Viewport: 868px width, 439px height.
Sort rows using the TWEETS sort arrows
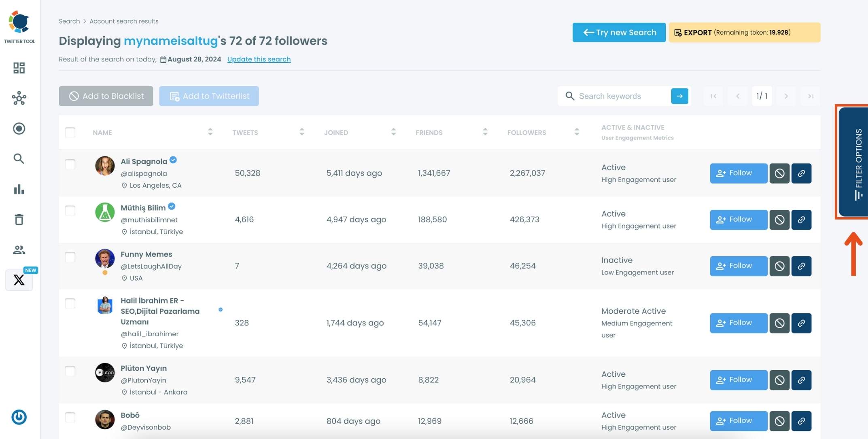click(301, 131)
